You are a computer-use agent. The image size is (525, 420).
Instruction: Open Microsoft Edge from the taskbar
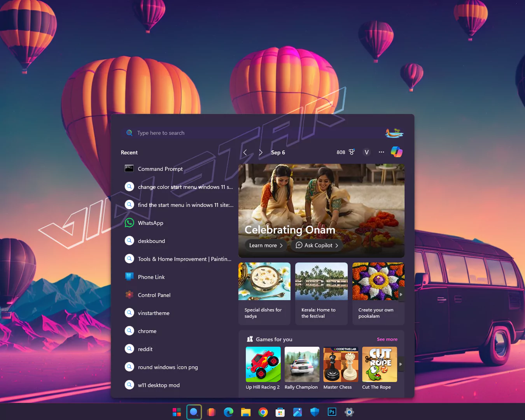point(229,412)
